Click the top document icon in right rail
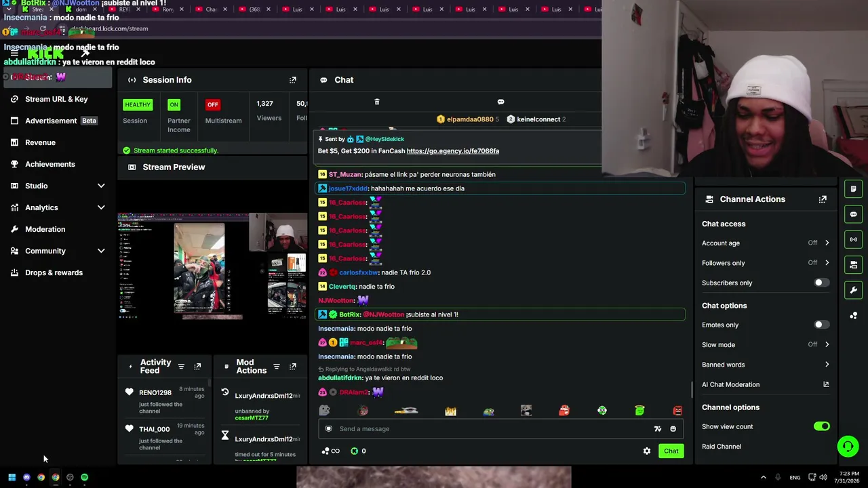This screenshot has width=868, height=488. pyautogui.click(x=853, y=189)
